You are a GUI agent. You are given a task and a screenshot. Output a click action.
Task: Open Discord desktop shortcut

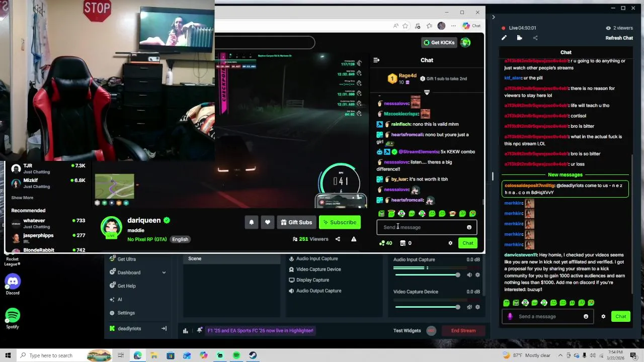[x=13, y=285]
